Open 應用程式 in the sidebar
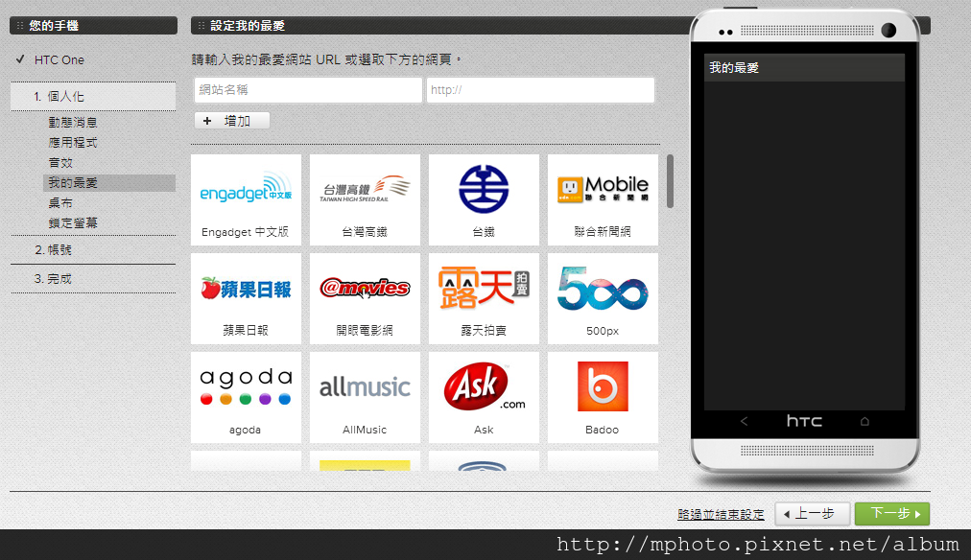The image size is (971, 560). [x=73, y=142]
